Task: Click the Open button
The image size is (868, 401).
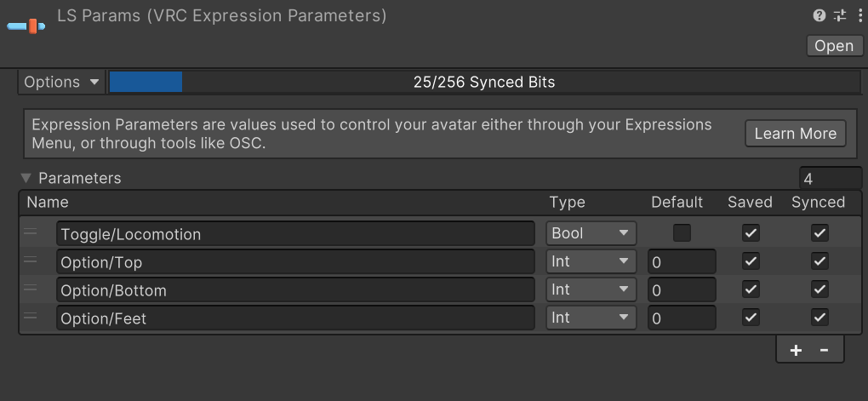Action: click(834, 46)
